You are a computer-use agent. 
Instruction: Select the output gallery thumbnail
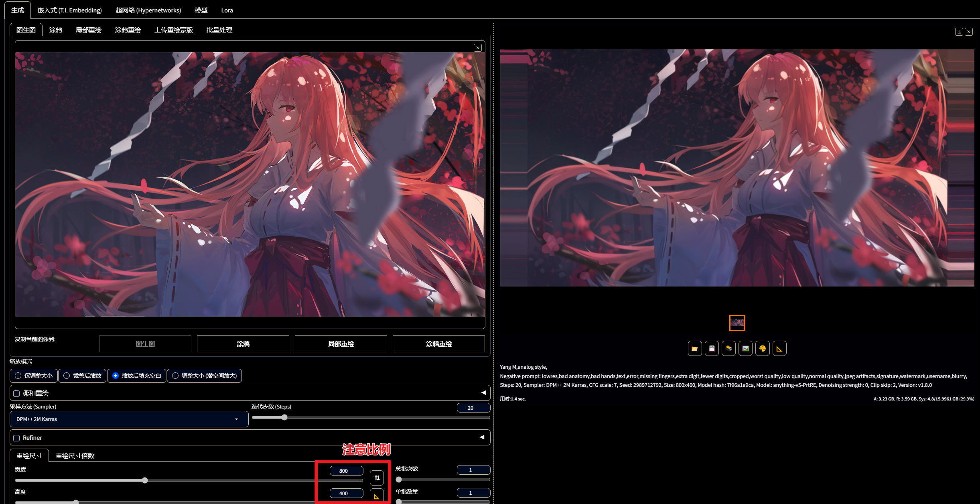[737, 323]
